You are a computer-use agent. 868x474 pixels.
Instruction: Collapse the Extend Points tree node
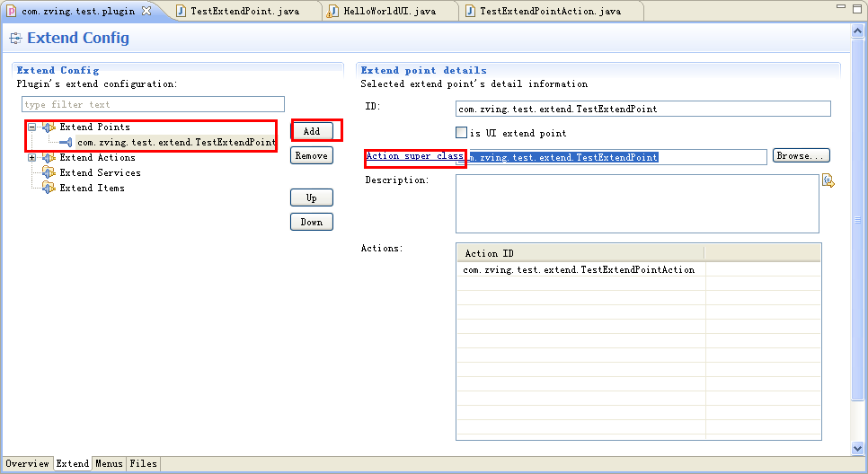[31, 127]
